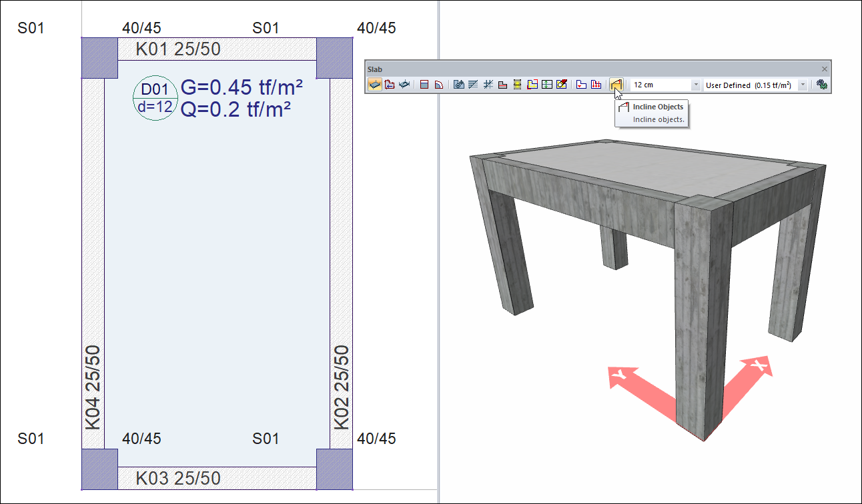862x504 pixels.
Task: Click the quarter-circle slab hole icon
Action: (438, 85)
